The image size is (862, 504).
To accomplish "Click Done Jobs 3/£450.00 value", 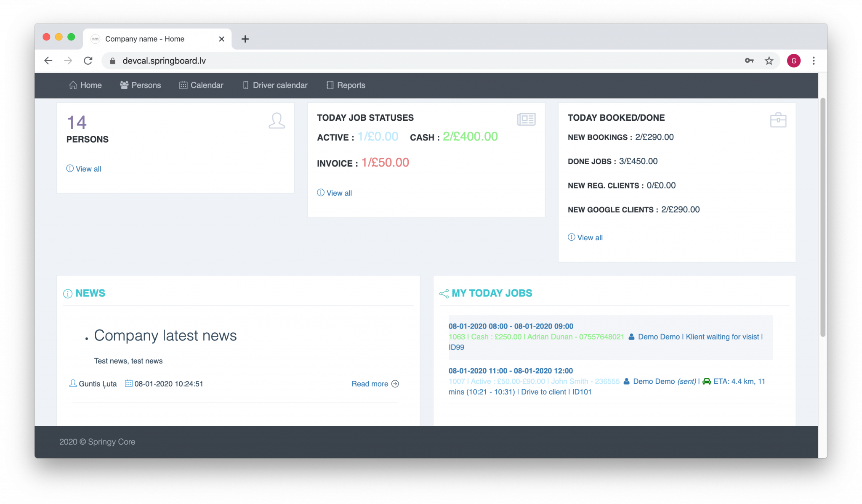I will click(638, 161).
